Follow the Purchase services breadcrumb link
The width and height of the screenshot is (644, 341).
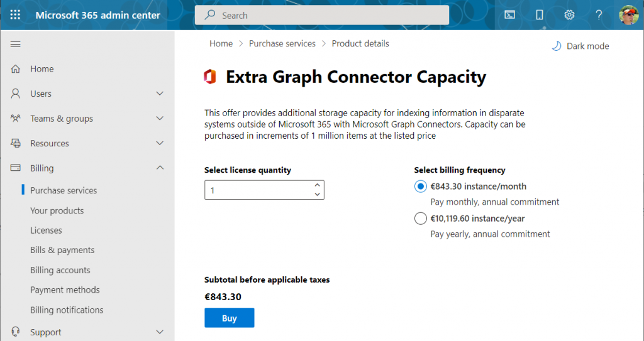(x=282, y=43)
